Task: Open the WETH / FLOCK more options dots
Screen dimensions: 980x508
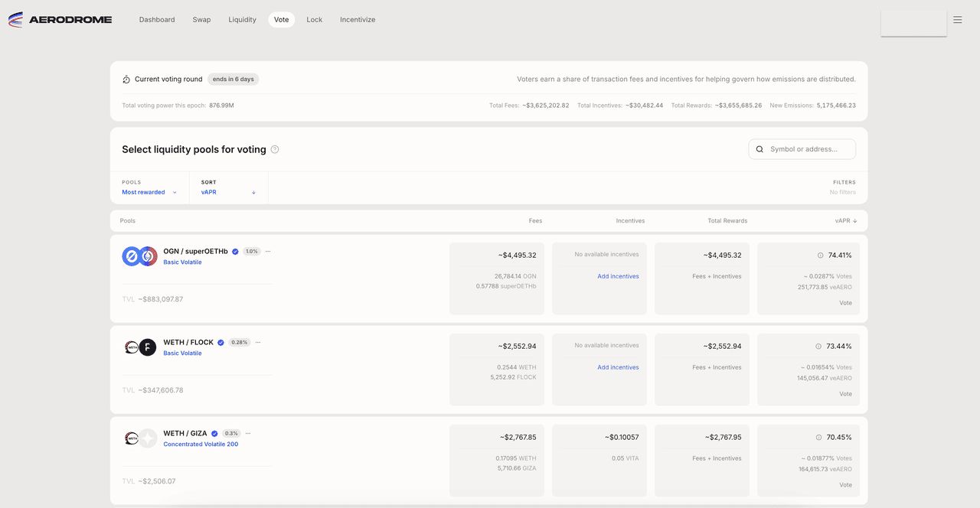Action: click(x=258, y=343)
